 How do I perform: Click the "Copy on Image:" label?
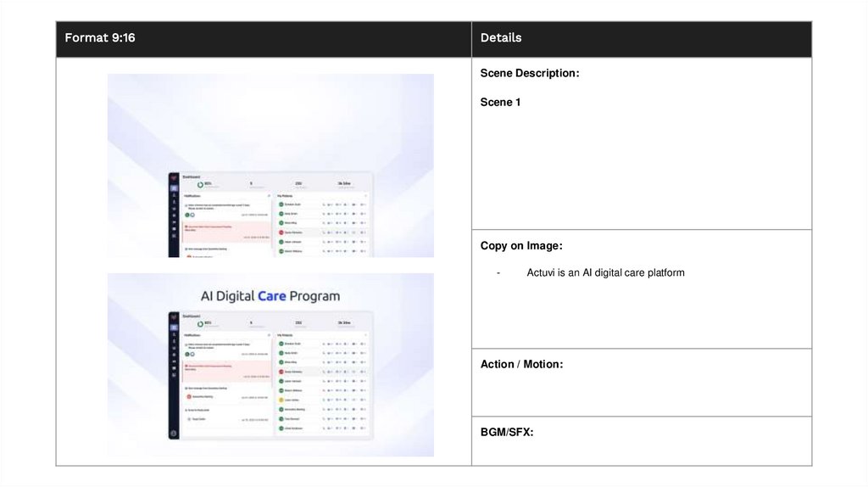point(521,245)
